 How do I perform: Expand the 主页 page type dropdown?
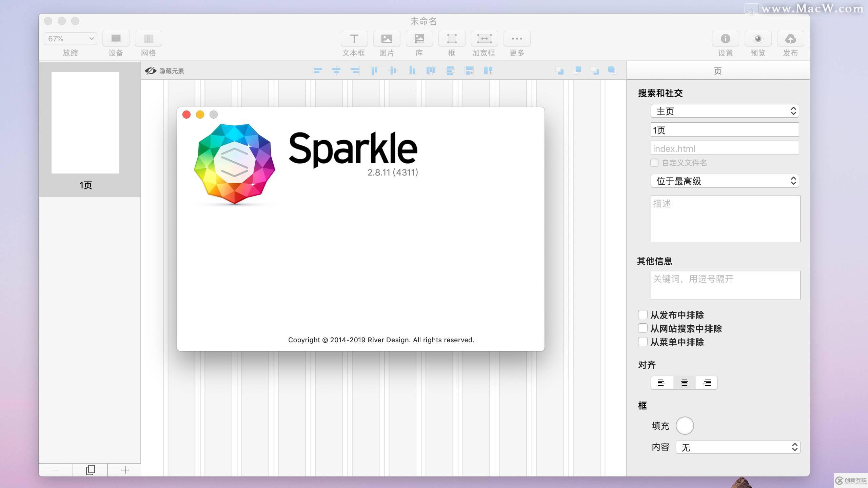click(x=725, y=111)
